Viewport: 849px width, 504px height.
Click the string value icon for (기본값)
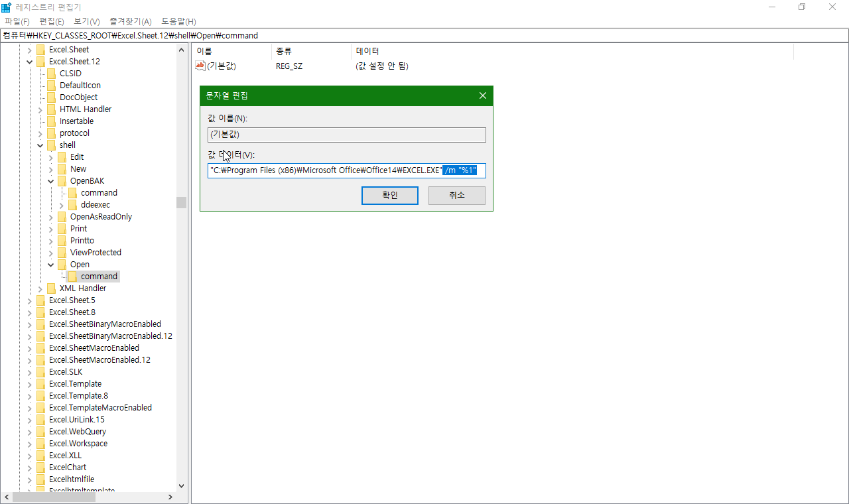tap(200, 66)
